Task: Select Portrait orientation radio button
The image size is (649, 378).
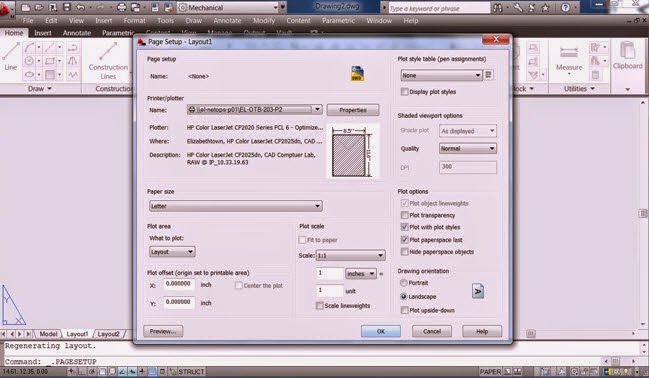Action: point(404,283)
